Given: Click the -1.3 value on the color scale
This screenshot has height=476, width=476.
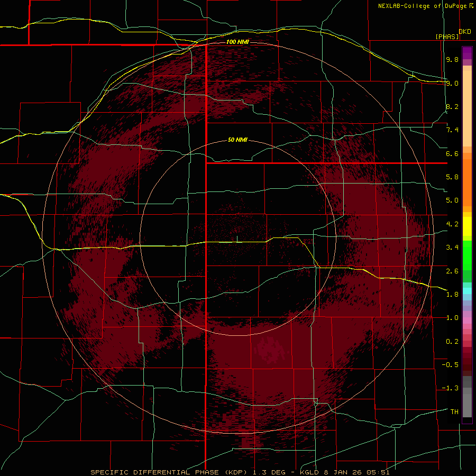Looking at the screenshot, I should click(450, 388).
